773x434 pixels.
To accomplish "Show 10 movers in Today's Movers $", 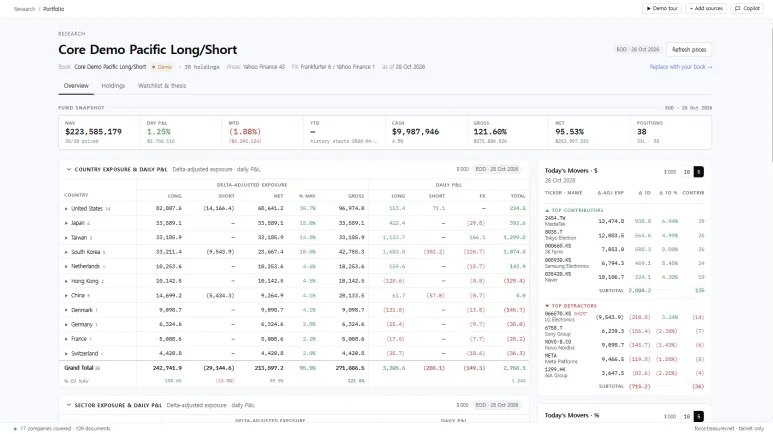I will pos(687,172).
